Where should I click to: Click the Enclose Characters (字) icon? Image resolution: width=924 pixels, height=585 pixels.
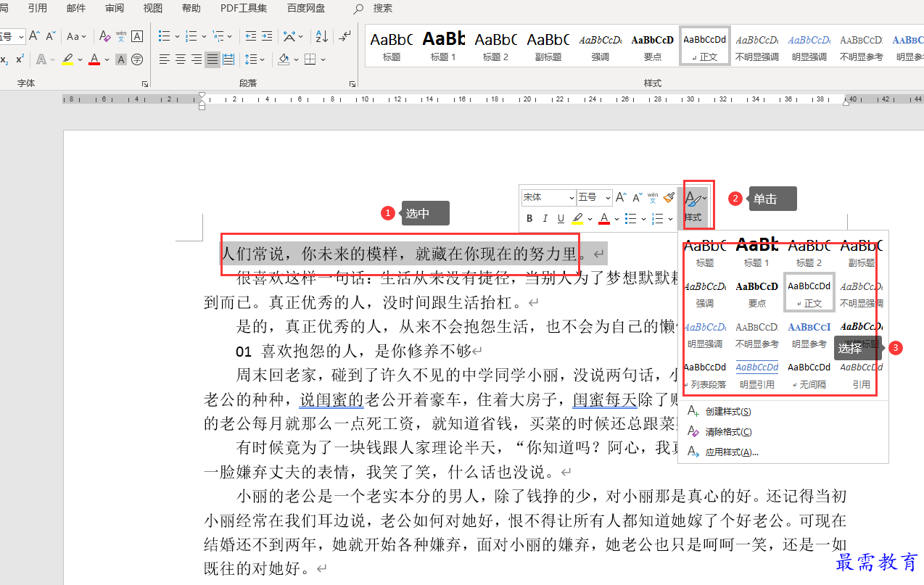[137, 59]
